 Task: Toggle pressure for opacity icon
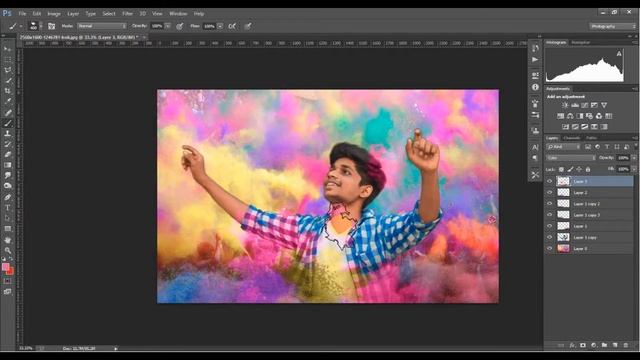180,26
